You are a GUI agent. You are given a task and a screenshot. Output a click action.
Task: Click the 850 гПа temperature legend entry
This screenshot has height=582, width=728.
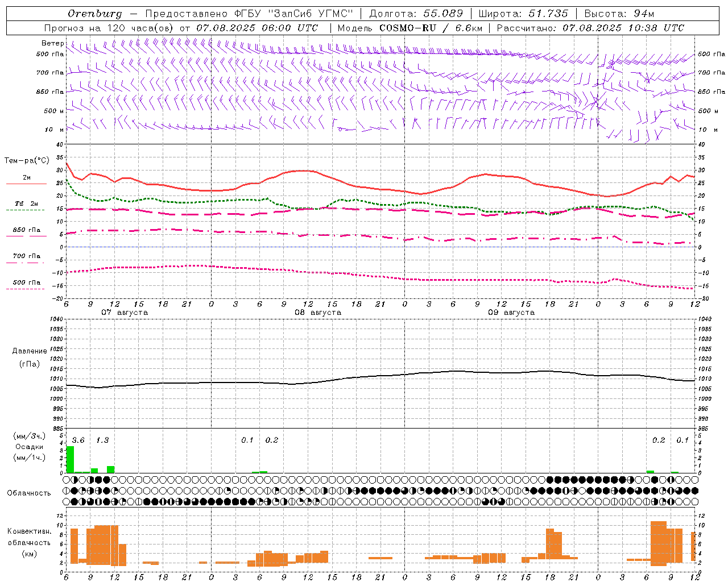(x=27, y=230)
